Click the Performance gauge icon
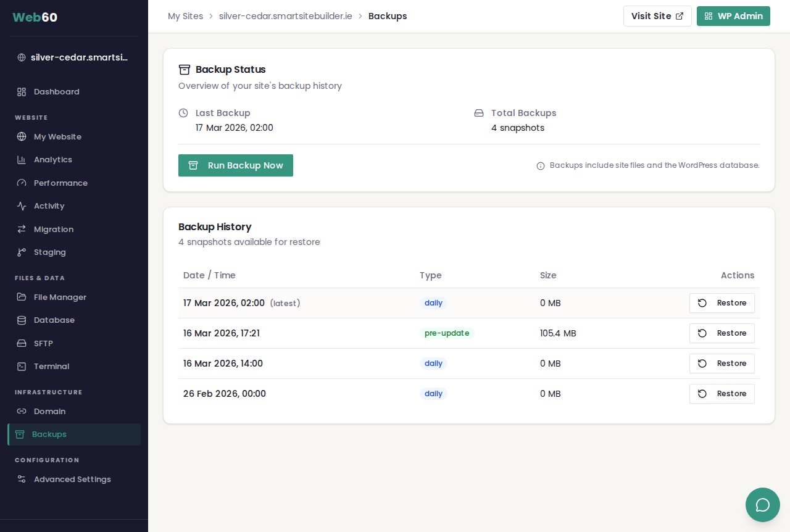Viewport: 790px width, 532px height. coord(22,183)
